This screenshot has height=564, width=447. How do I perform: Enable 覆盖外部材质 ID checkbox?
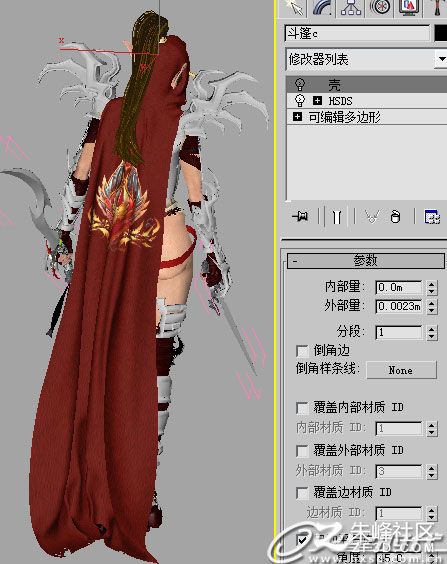point(302,450)
